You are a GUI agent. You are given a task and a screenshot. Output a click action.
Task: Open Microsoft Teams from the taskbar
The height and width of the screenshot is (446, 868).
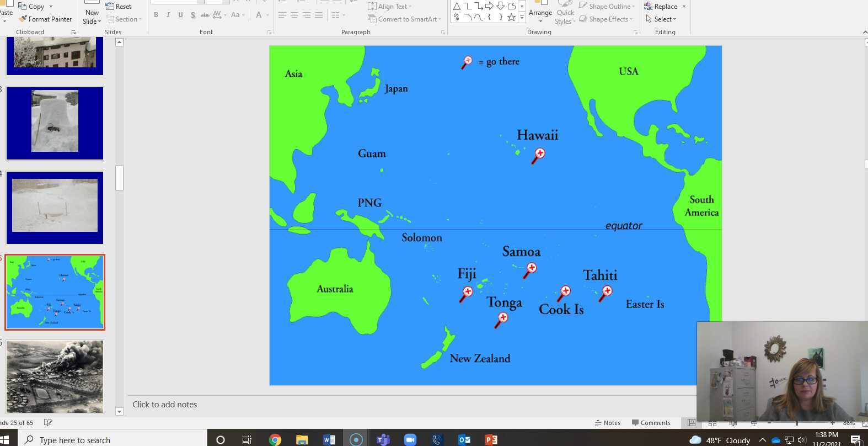click(x=383, y=439)
